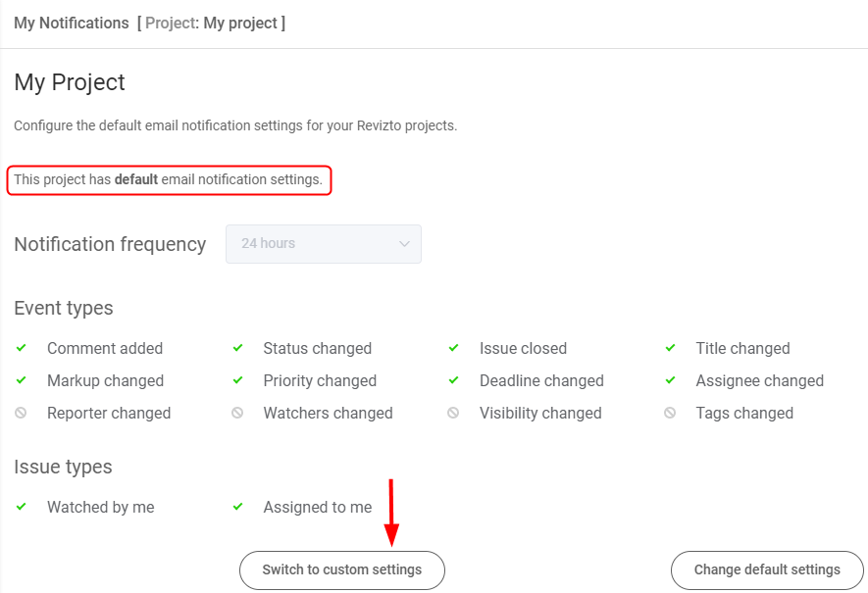Toggle the check icon for Title changed
The width and height of the screenshot is (868, 593).
click(670, 348)
